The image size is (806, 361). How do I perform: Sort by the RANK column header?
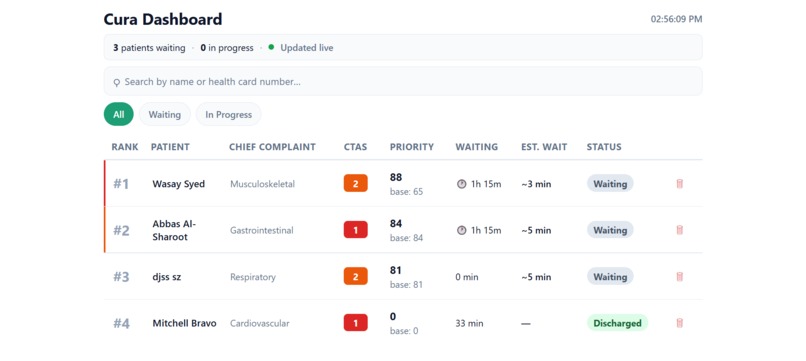coord(125,147)
